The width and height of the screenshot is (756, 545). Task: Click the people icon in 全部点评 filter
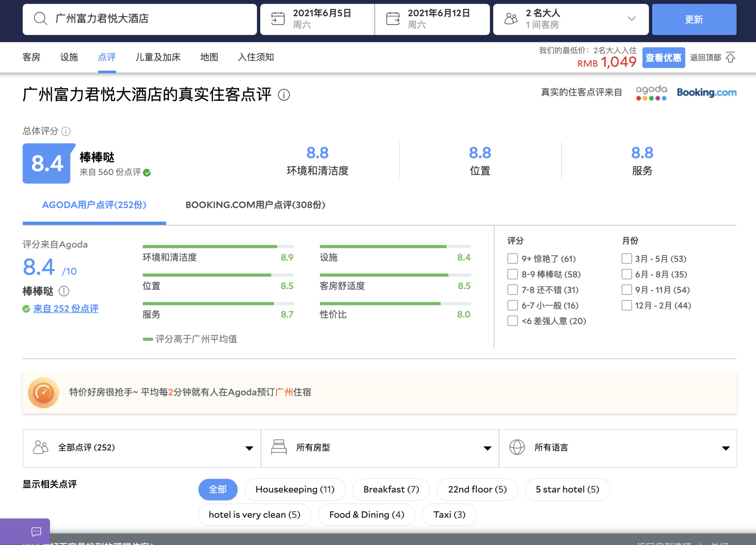pyautogui.click(x=41, y=448)
